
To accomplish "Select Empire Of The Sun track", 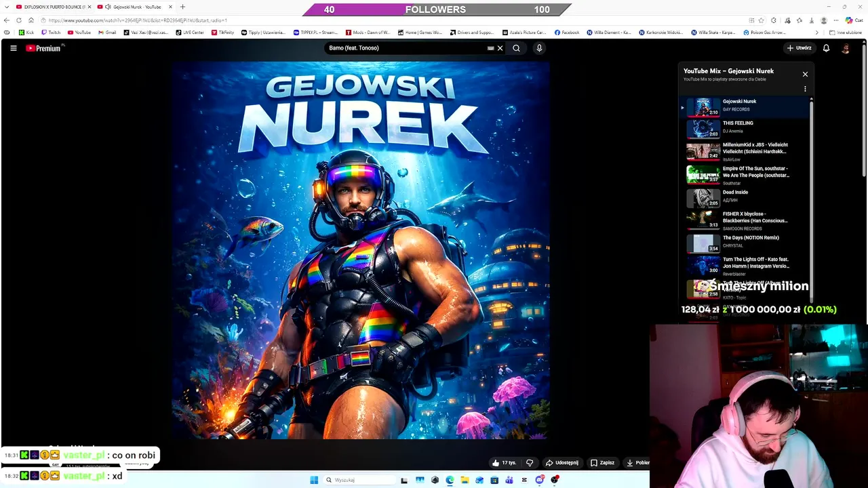I will pyautogui.click(x=745, y=175).
